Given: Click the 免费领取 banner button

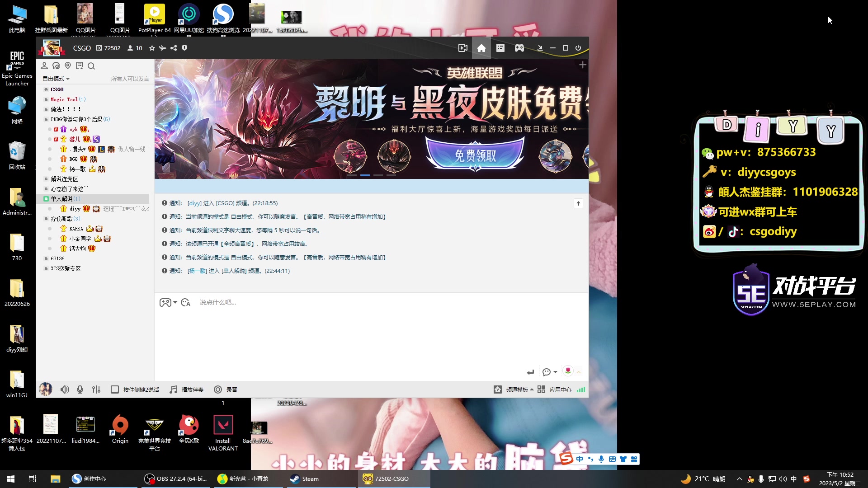Looking at the screenshot, I should 475,155.
